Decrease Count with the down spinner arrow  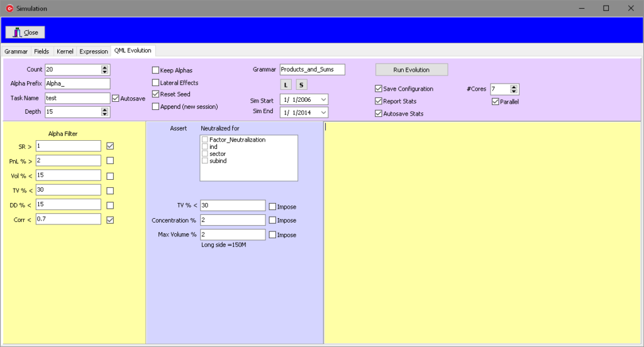coord(105,72)
